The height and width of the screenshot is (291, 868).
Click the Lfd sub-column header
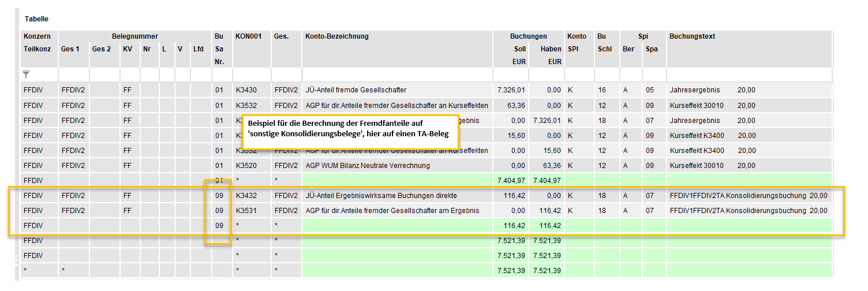199,49
